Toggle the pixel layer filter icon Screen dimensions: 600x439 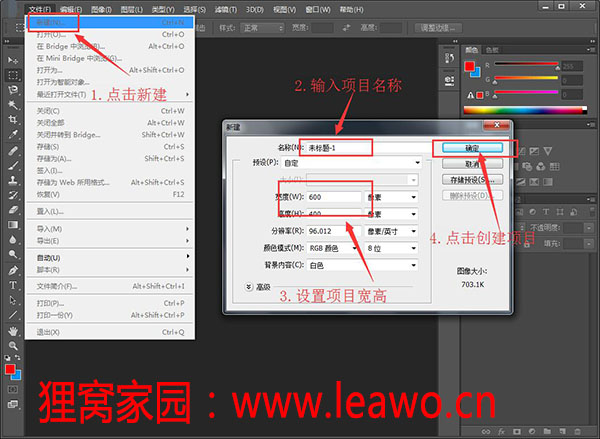[520, 212]
